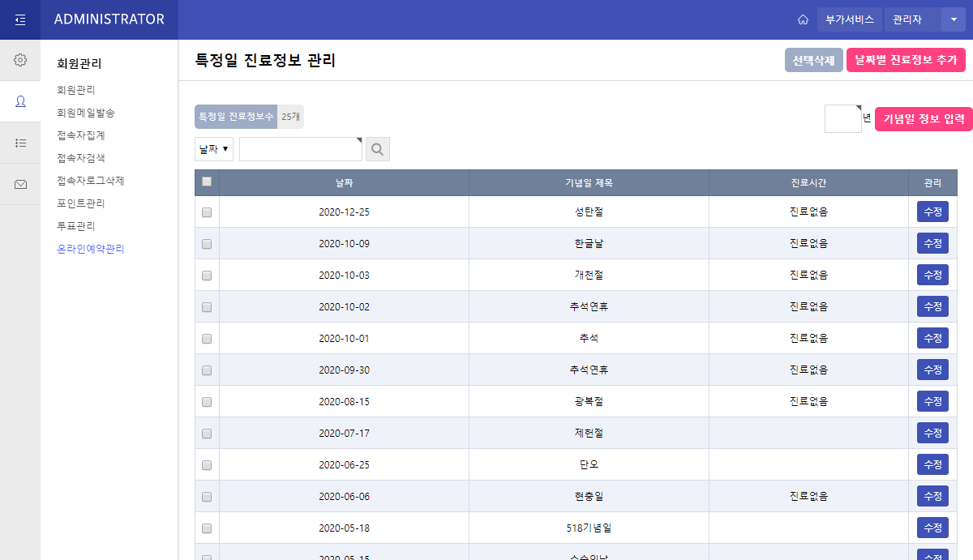The width and height of the screenshot is (973, 560).
Task: Select the member management user icon
Action: pos(19,101)
